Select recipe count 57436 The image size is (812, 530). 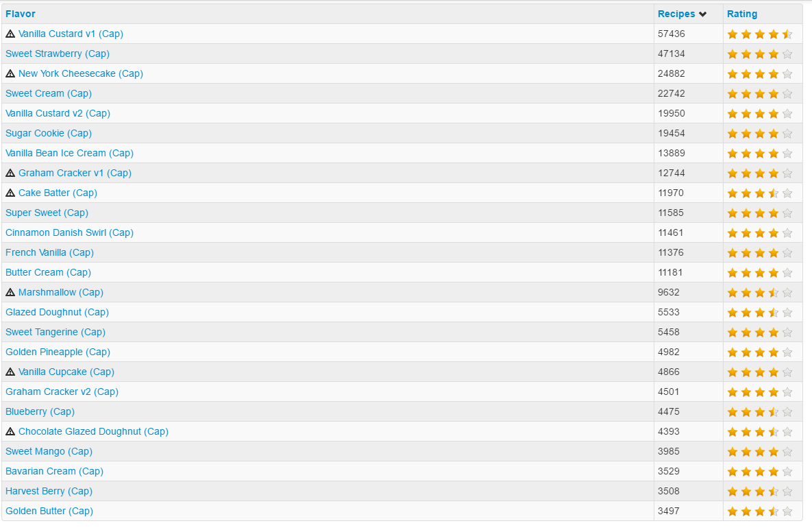pyautogui.click(x=671, y=34)
